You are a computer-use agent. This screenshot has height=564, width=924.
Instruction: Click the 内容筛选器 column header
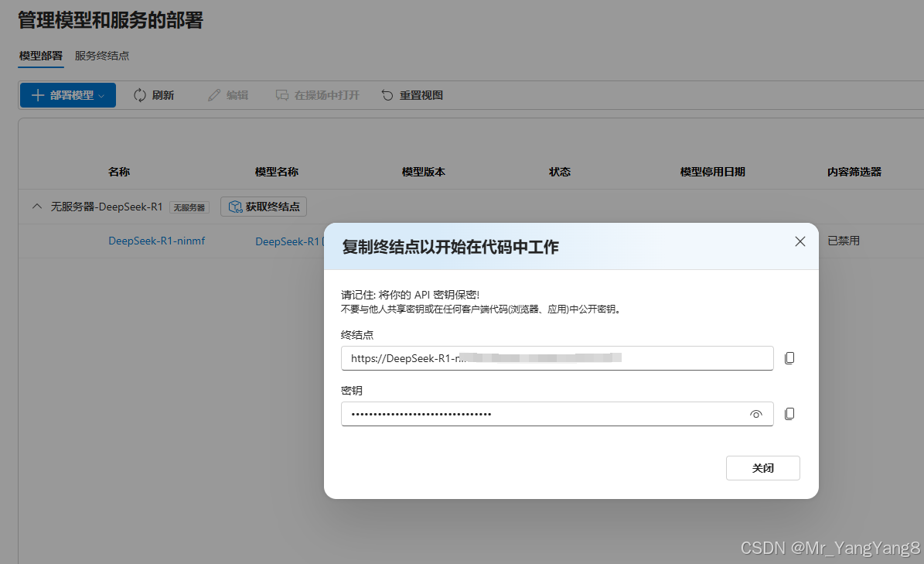(x=854, y=172)
